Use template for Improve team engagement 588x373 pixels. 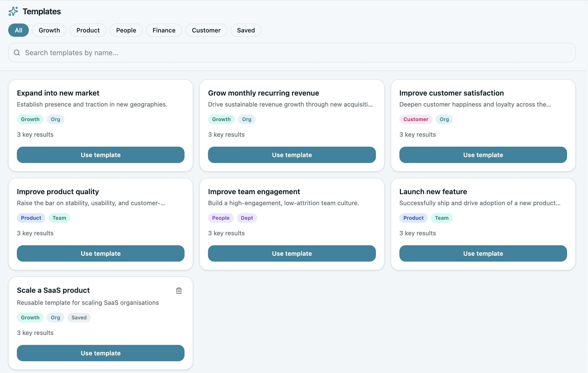pyautogui.click(x=292, y=253)
